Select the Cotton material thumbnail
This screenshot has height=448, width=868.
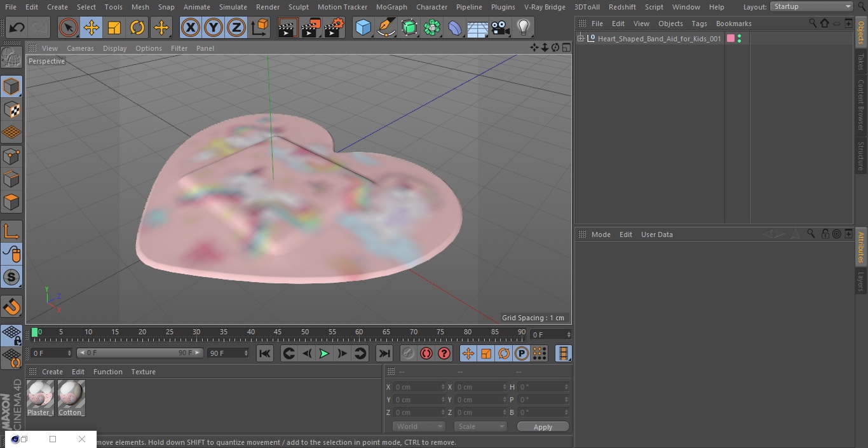[71, 398]
